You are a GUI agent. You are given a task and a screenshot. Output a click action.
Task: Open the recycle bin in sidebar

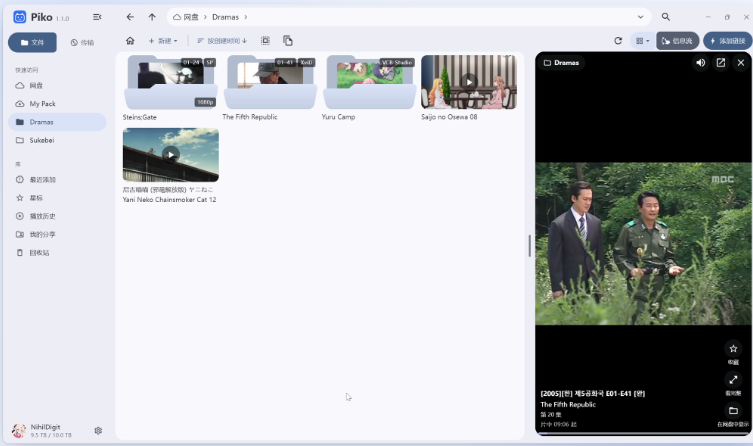57,253
